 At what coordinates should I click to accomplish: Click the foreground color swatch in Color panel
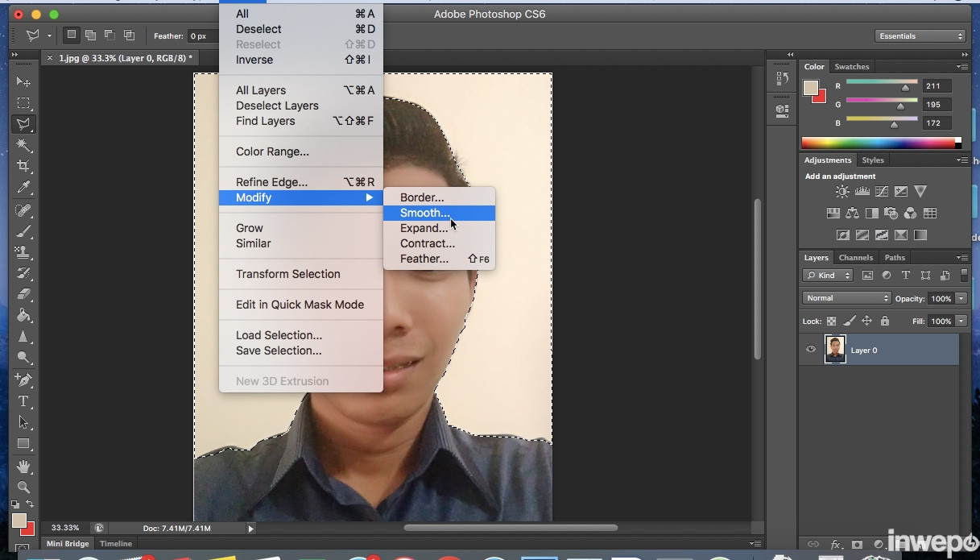(811, 88)
